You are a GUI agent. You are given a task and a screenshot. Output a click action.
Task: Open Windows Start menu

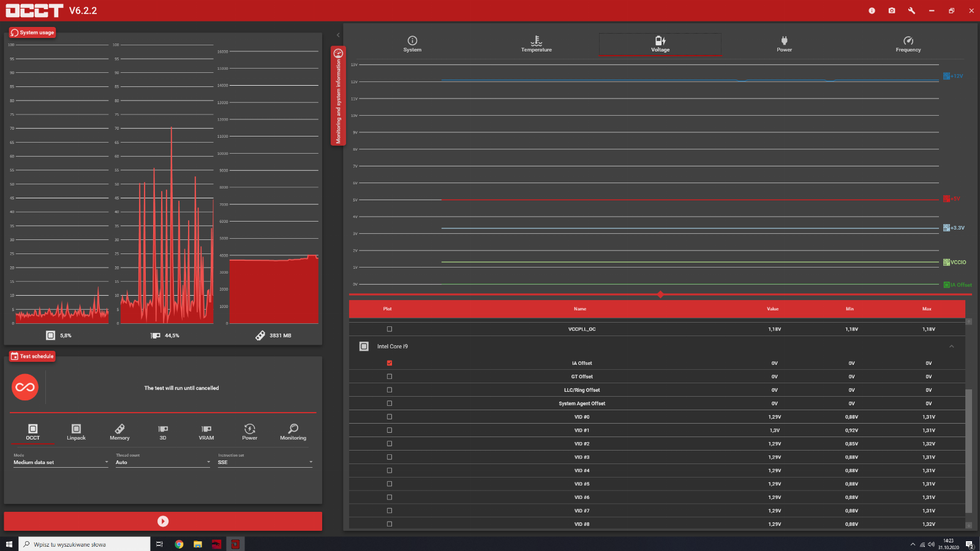pos(9,544)
